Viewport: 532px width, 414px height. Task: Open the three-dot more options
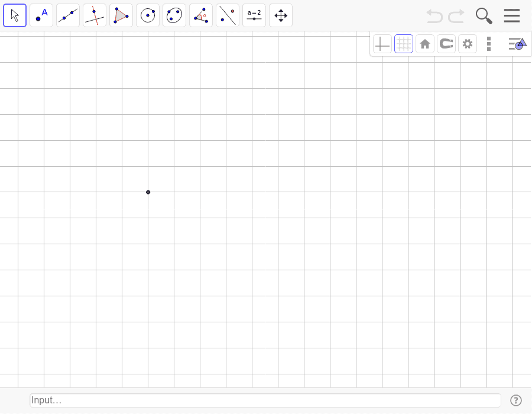pyautogui.click(x=489, y=44)
